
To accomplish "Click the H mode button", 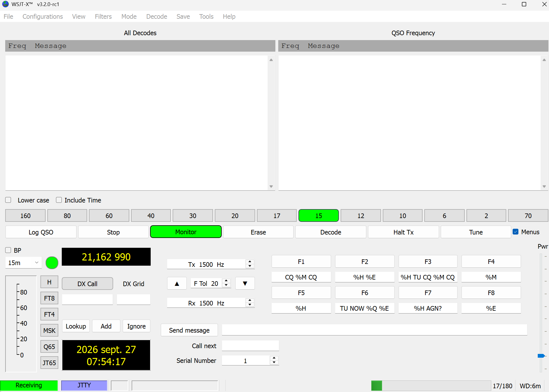I will click(49, 282).
